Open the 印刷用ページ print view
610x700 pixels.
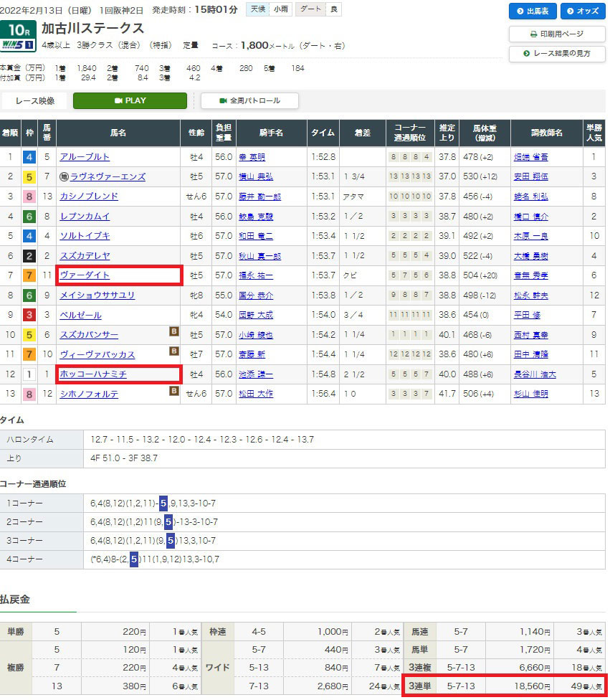tap(556, 34)
